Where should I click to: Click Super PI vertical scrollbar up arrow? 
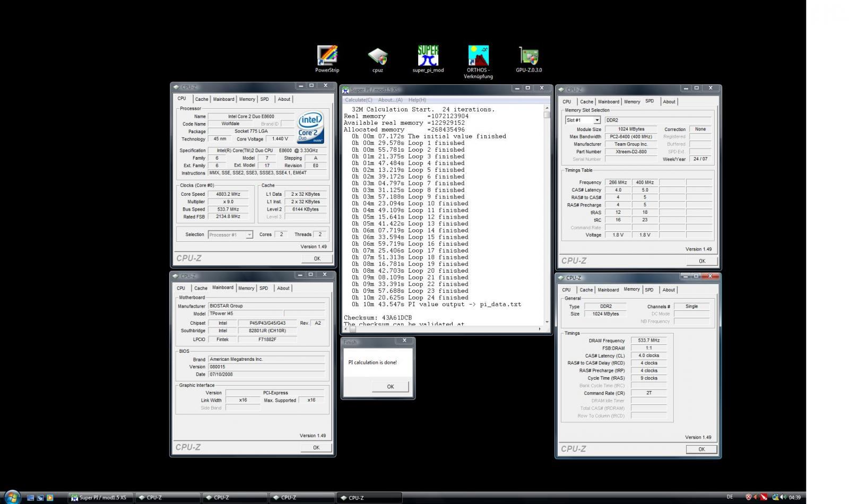[547, 108]
